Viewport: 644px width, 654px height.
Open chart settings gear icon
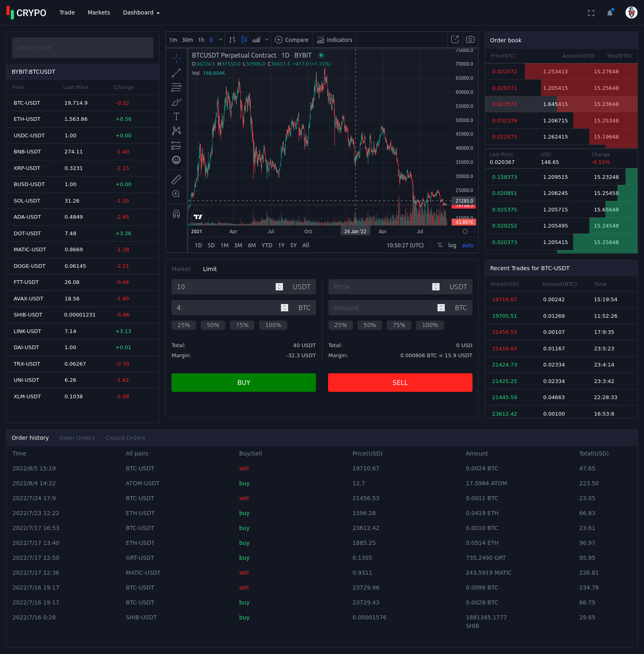click(x=465, y=232)
